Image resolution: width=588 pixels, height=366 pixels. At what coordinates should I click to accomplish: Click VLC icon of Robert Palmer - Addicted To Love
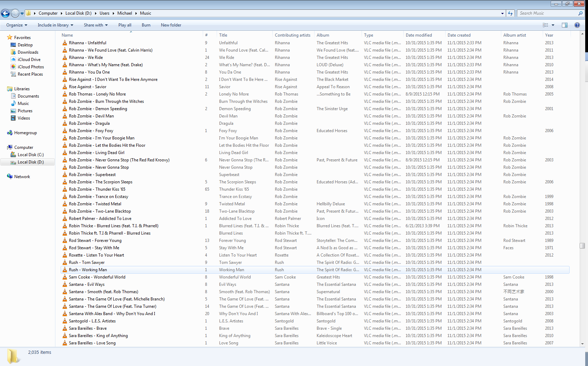65,219
